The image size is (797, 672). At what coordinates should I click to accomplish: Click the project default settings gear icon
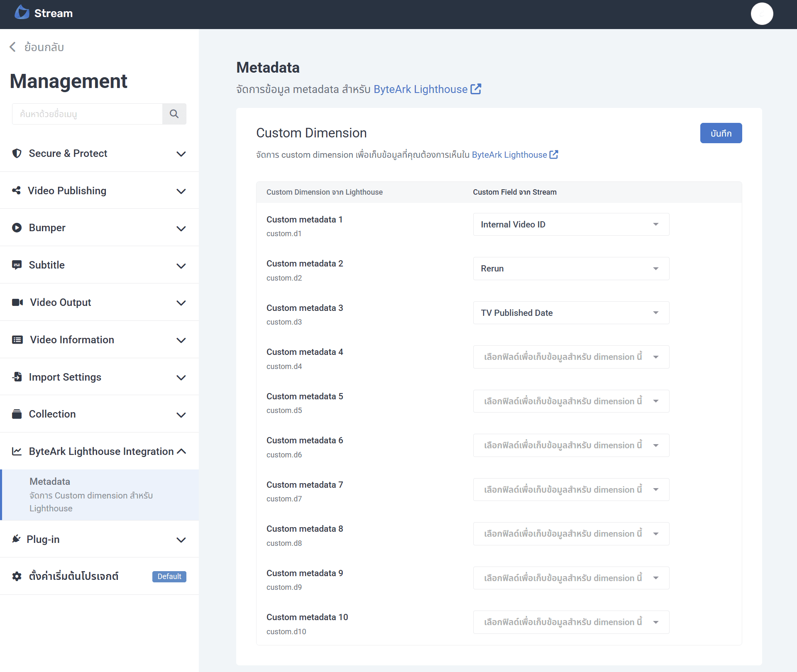tap(17, 576)
